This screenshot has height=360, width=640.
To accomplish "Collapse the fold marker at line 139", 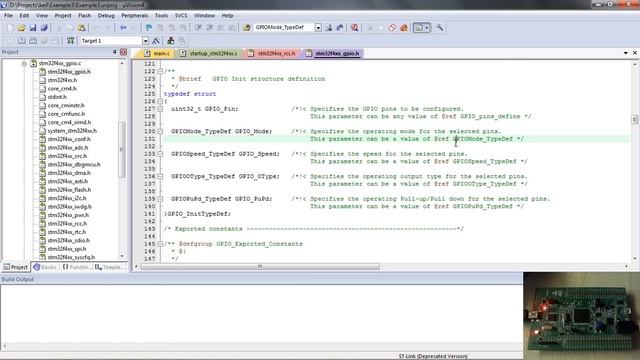I will (x=160, y=199).
